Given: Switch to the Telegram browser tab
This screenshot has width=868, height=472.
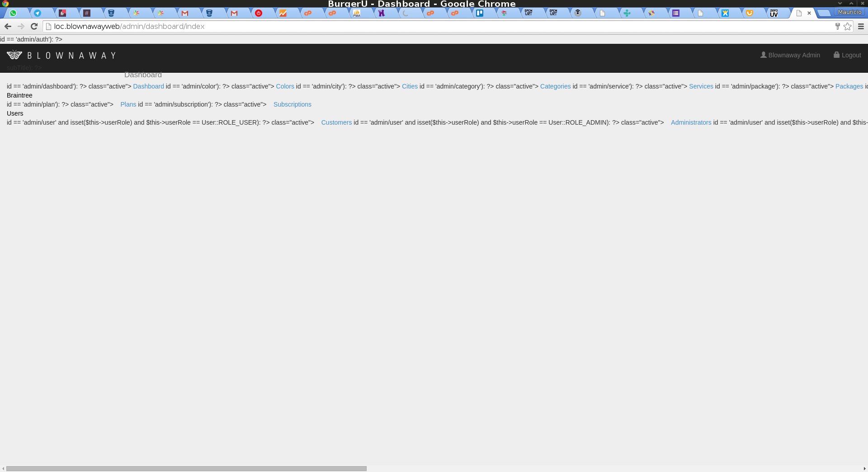Looking at the screenshot, I should (38, 13).
